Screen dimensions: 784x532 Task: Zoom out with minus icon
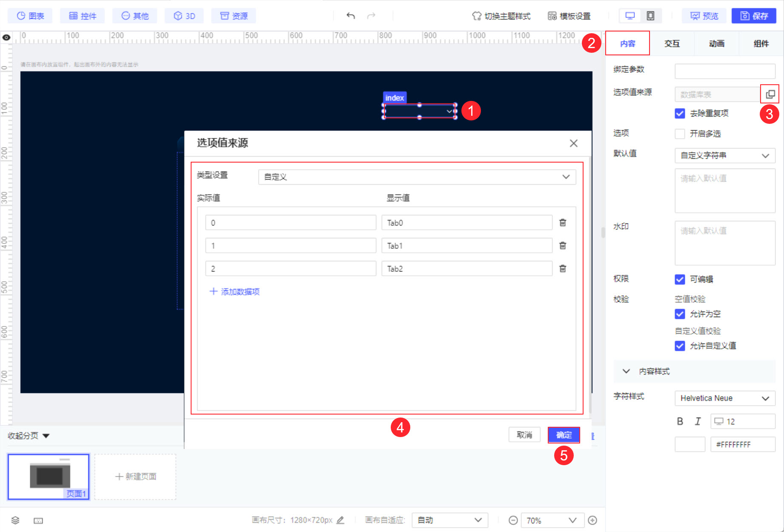[x=513, y=520]
